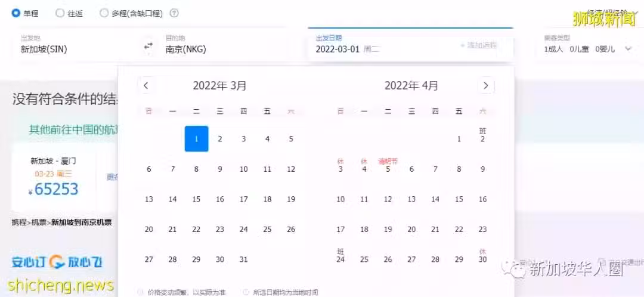
Task: Pick April 1 in the calendar
Action: (459, 139)
